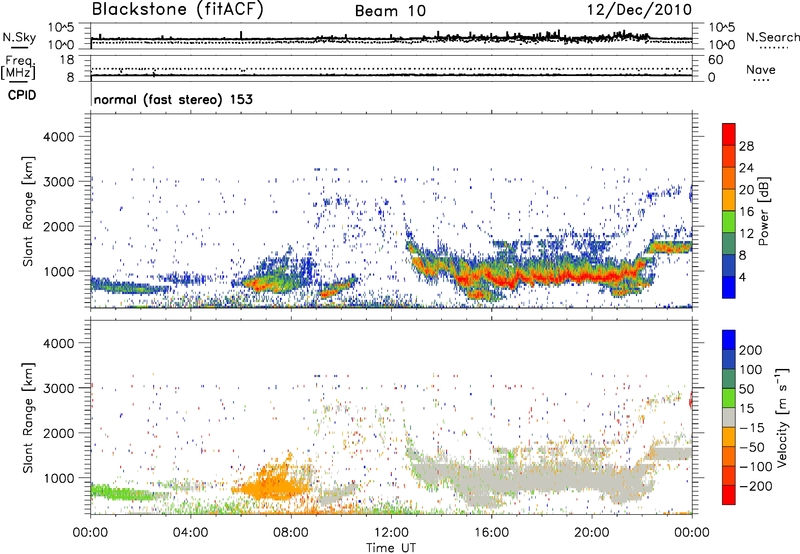
Task: Click the 'Velocity [m s-1]' colorbar label
Action: [x=782, y=417]
